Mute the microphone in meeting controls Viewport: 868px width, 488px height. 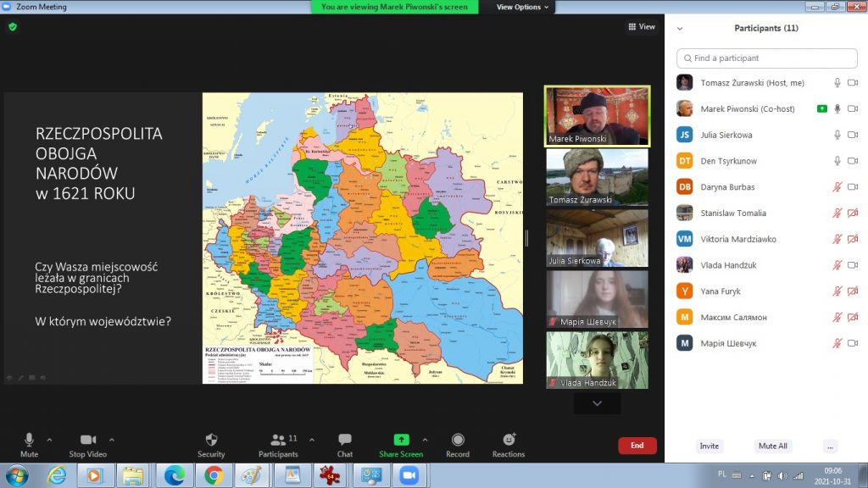click(29, 440)
